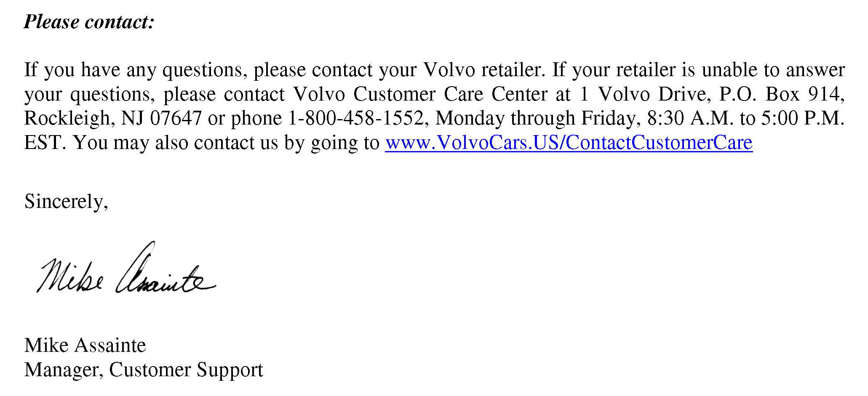Click the 'Please contact:' heading
Image resolution: width=868 pixels, height=396 pixels.
89,21
